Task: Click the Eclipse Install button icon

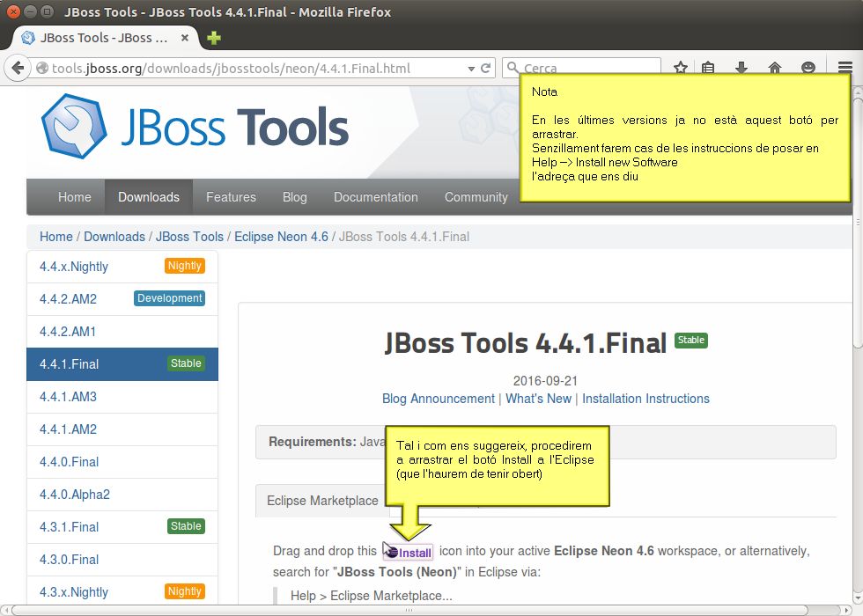Action: pyautogui.click(x=409, y=552)
